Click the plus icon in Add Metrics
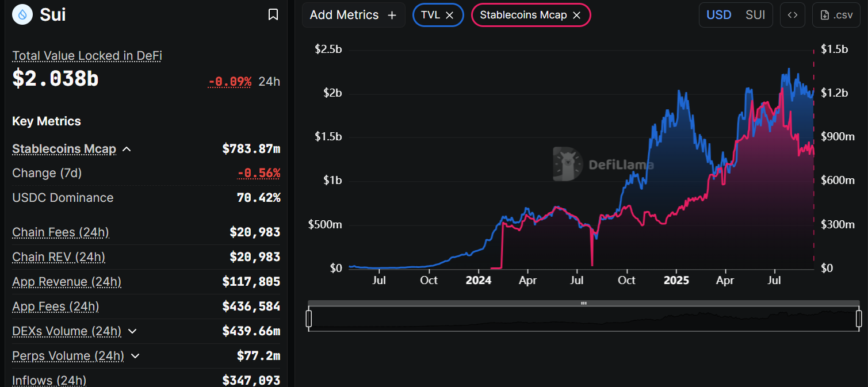 (392, 16)
